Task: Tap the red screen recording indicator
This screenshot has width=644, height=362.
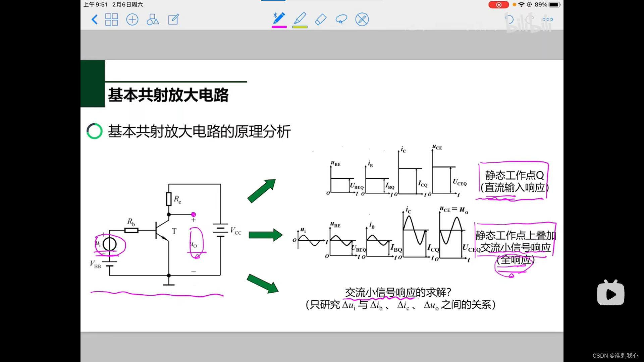Action: click(498, 5)
